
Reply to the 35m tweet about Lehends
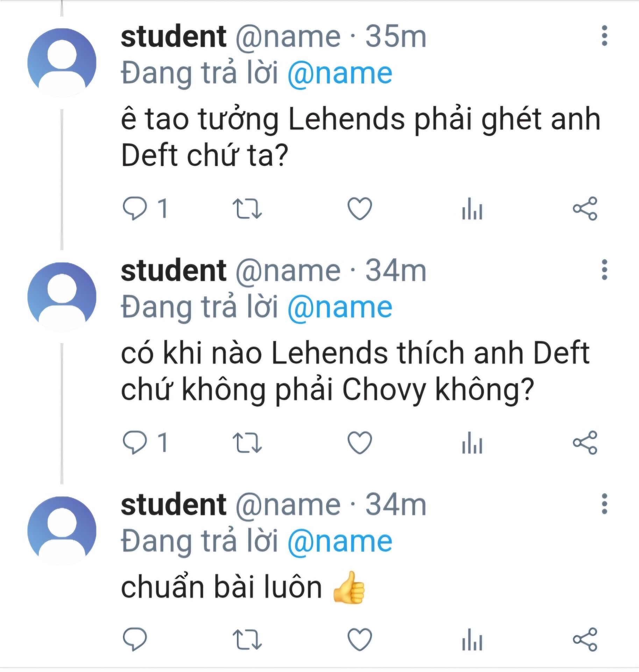135,209
